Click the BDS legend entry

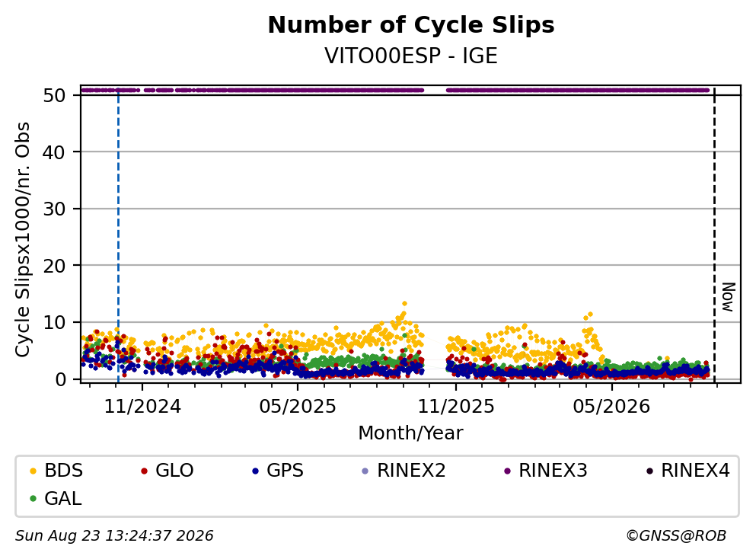(x=56, y=470)
